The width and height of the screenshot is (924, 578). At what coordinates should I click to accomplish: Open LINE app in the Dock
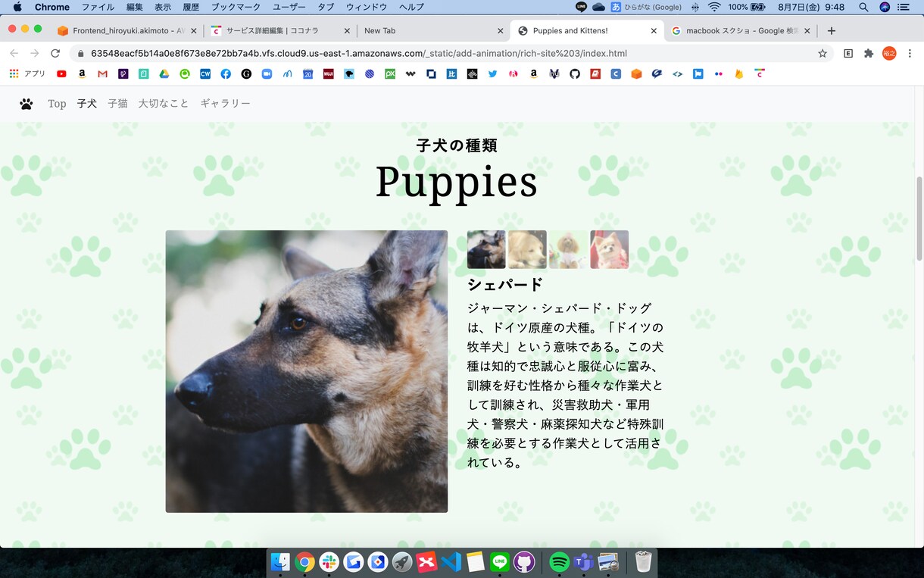click(x=499, y=561)
